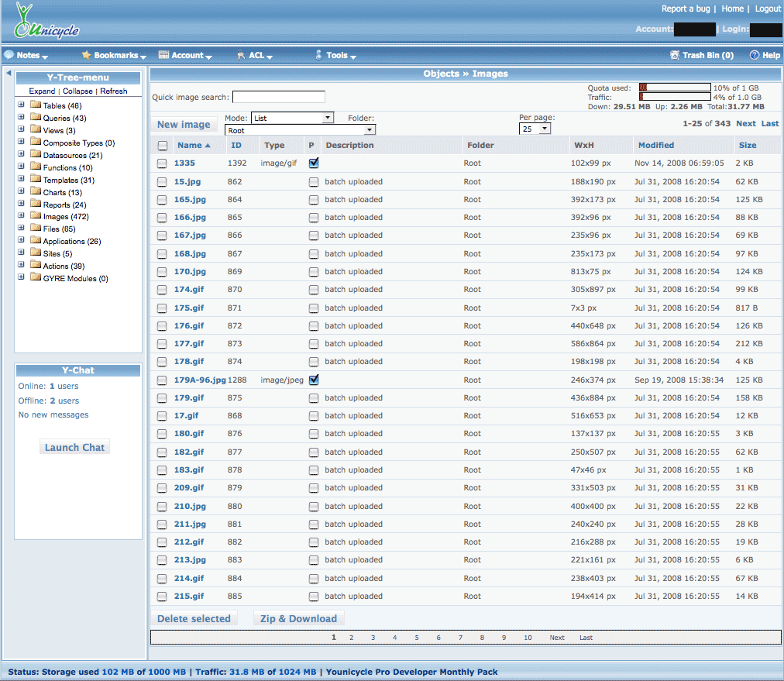Click the Quick image search field
Image resolution: width=784 pixels, height=681 pixels.
pos(278,97)
